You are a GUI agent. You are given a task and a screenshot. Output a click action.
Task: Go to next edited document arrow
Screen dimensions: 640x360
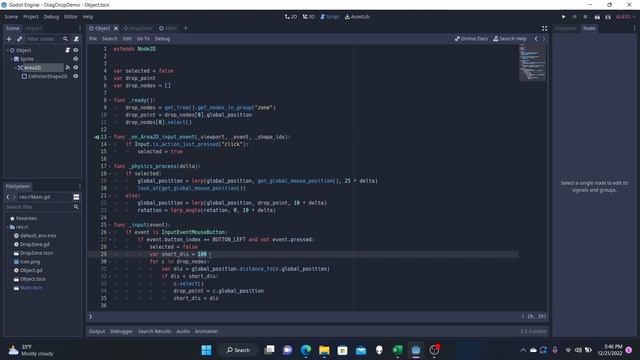click(544, 39)
